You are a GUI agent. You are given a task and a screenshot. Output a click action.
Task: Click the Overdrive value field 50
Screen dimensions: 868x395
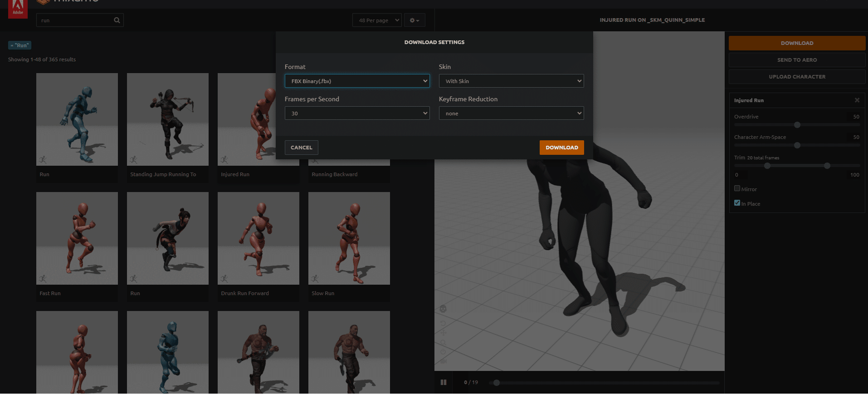(853, 117)
